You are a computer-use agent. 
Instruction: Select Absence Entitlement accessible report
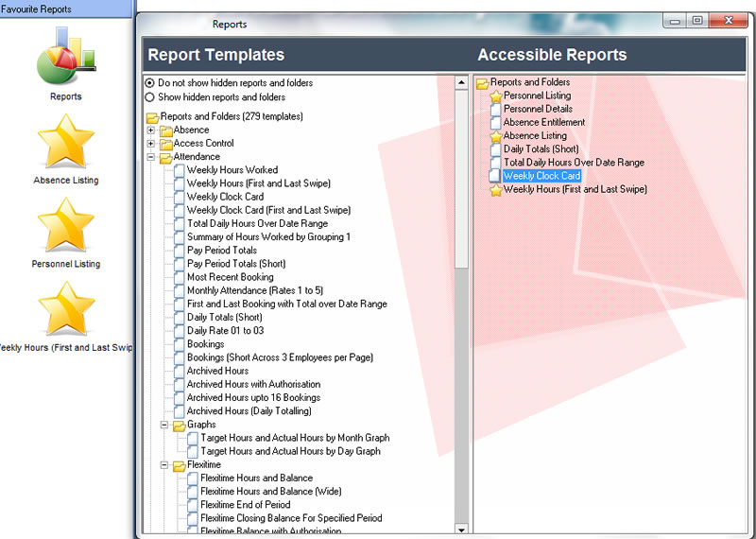pos(543,122)
